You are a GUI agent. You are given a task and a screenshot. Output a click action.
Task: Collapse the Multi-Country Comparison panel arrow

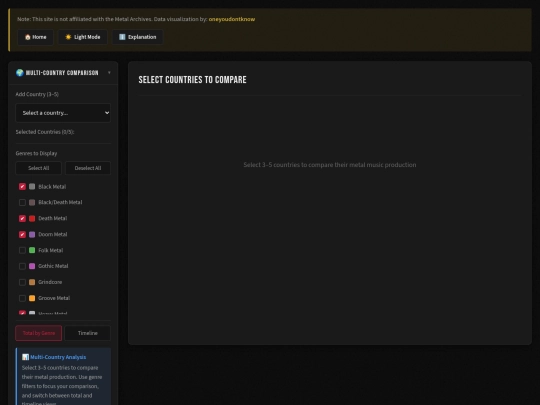109,73
